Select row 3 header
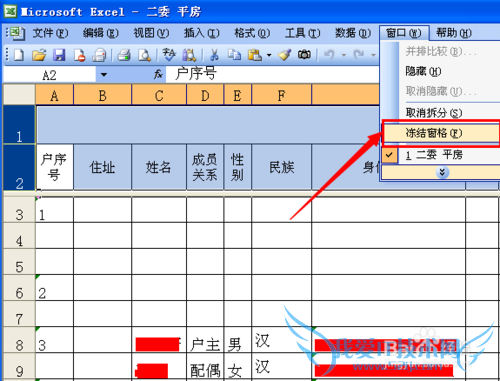Screen dimensions: 500x381 [x=19, y=210]
